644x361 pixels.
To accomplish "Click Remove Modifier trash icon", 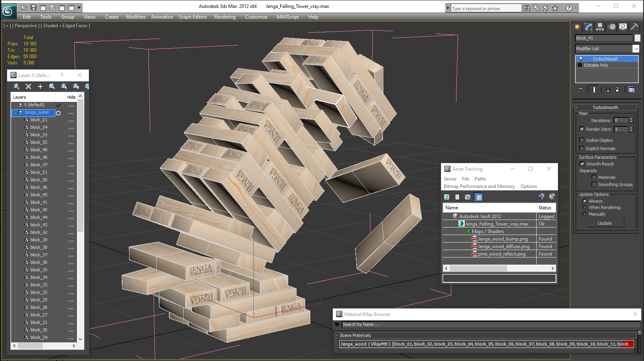I will point(618,89).
